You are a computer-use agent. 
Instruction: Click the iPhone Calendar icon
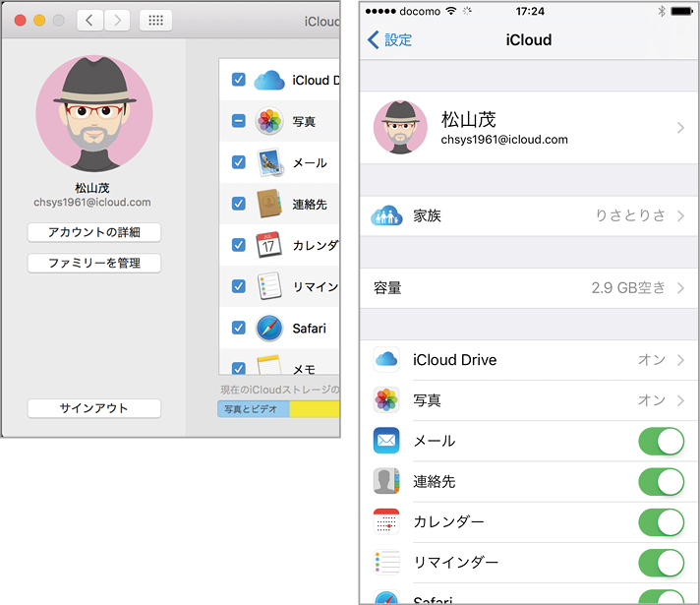[386, 521]
